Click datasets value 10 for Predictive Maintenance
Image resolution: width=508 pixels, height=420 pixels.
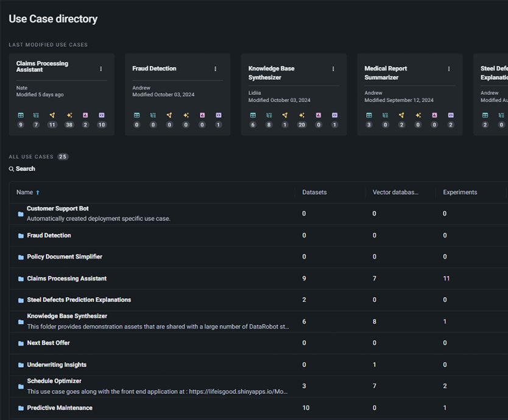306,408
